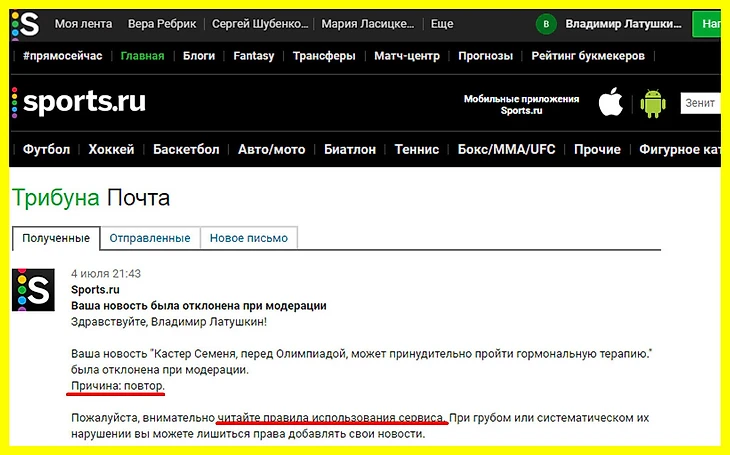Viewport: 730px width, 455px height.
Task: Select Бокс/MMA/UFC sport category
Action: [506, 149]
